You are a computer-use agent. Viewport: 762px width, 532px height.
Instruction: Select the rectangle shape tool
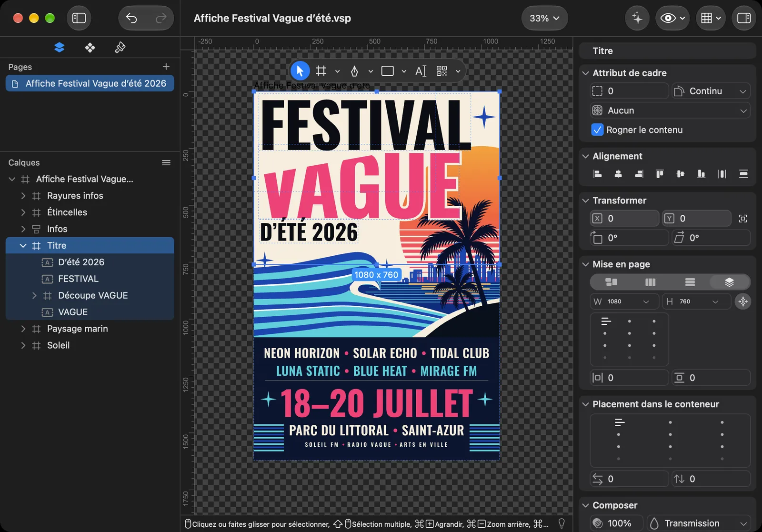click(x=388, y=71)
